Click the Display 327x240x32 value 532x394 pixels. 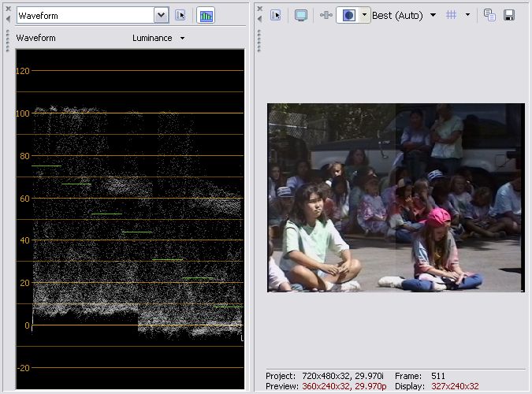[x=455, y=386]
